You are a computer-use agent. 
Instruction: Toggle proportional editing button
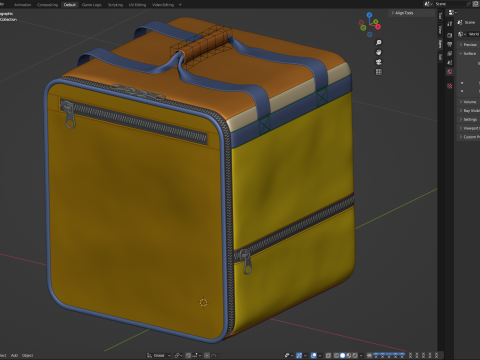tap(207, 355)
